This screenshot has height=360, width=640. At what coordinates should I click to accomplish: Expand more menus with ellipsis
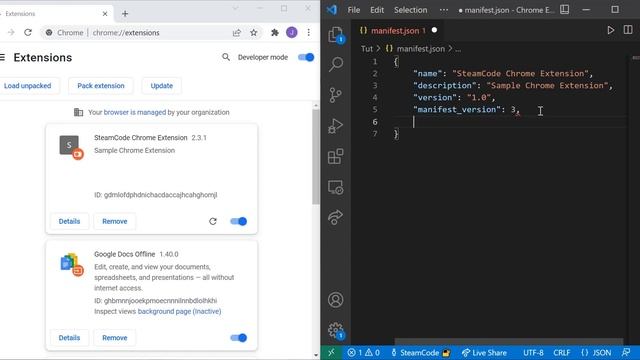(444, 10)
